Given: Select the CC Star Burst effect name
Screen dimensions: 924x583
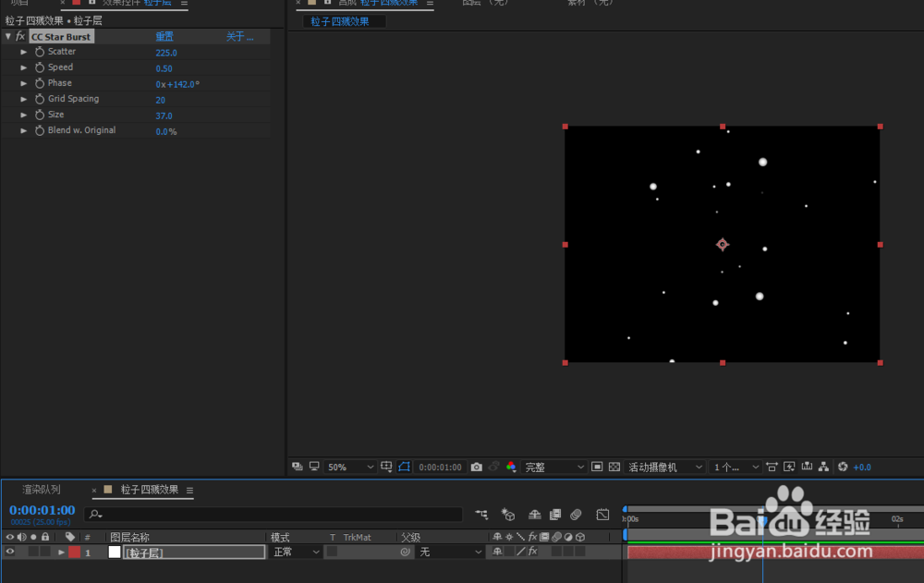Looking at the screenshot, I should click(61, 37).
